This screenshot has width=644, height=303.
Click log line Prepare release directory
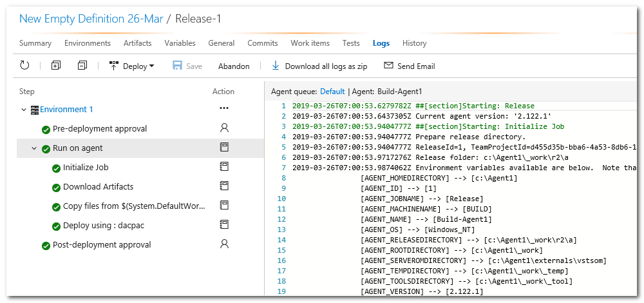409,137
